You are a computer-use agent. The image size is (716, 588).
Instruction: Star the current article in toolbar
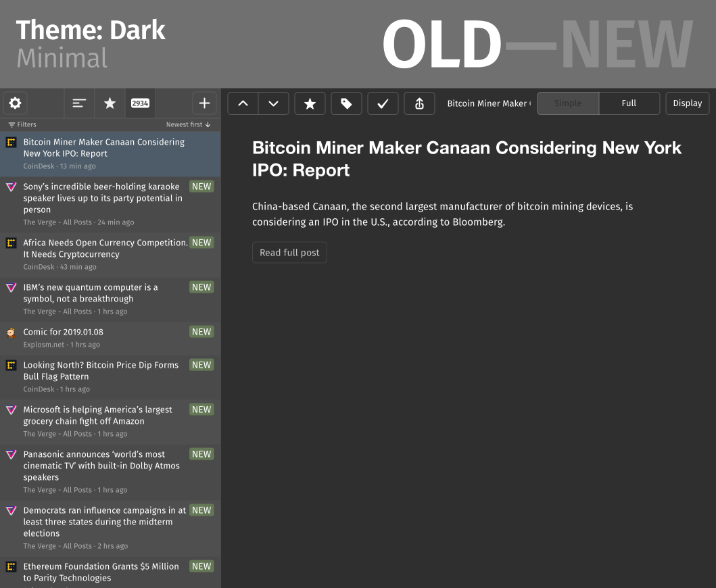point(310,103)
